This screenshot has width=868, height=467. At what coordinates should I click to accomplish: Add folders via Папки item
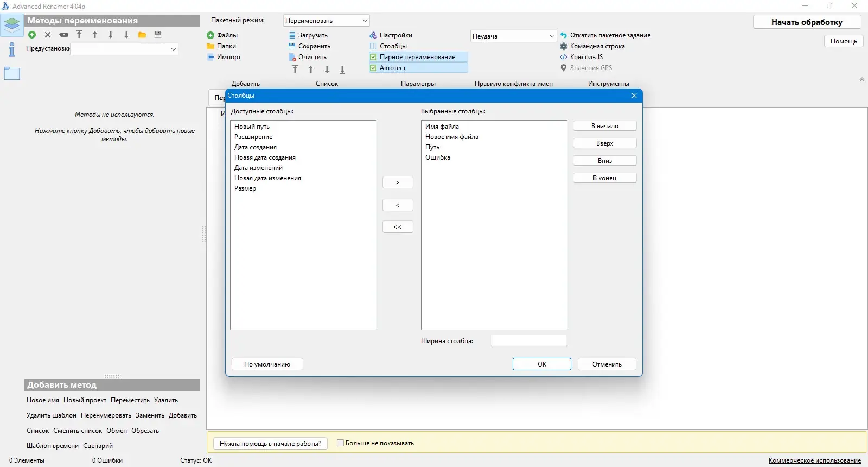click(221, 46)
